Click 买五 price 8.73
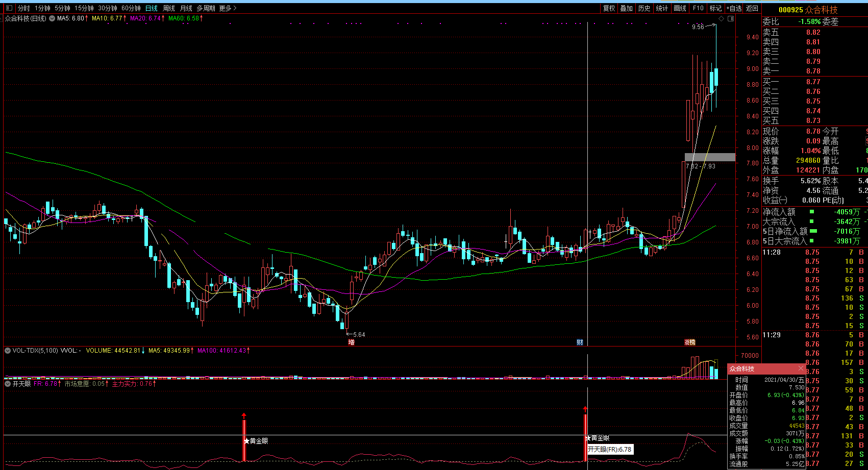The image size is (868, 470). pyautogui.click(x=813, y=120)
